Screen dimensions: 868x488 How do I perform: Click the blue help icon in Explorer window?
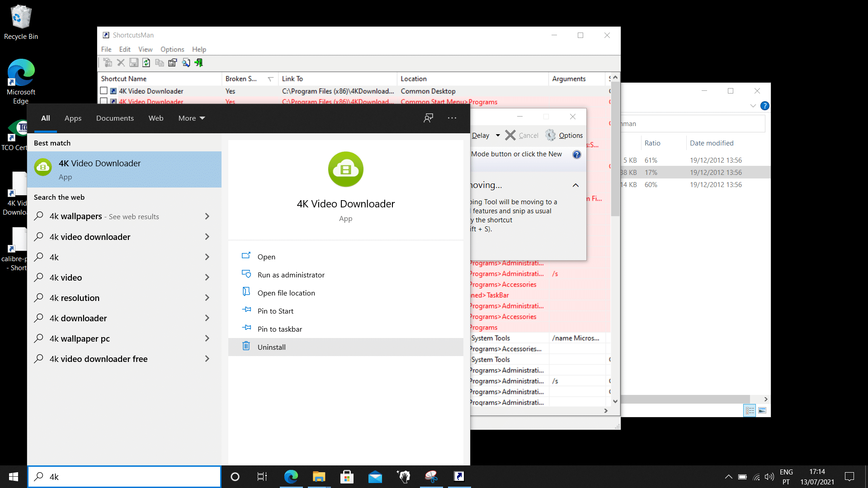click(x=765, y=106)
